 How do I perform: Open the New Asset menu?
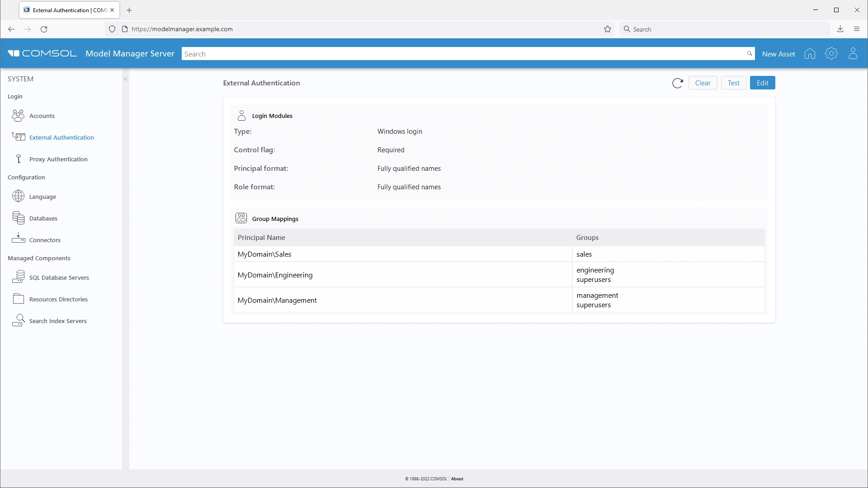tap(778, 54)
